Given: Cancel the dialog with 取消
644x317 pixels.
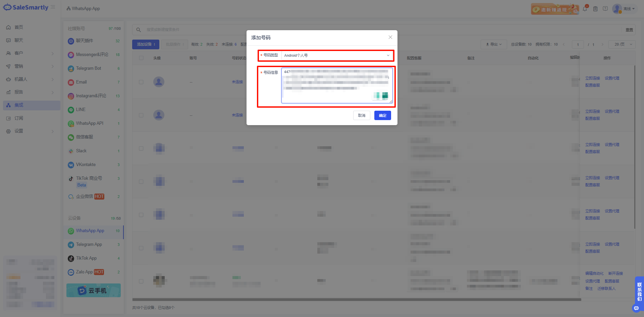Looking at the screenshot, I should coord(362,115).
